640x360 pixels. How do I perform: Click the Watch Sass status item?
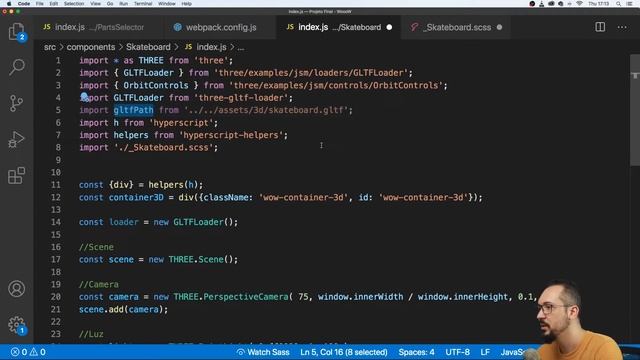click(263, 352)
